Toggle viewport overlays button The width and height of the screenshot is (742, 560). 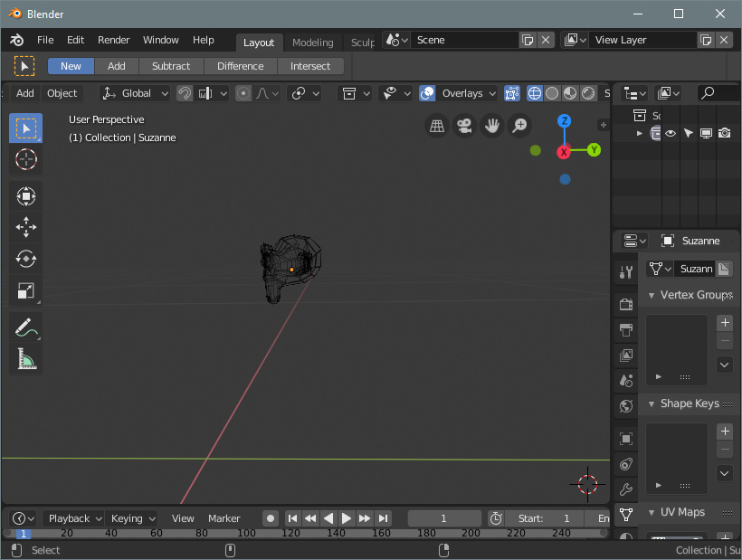pyautogui.click(x=427, y=93)
